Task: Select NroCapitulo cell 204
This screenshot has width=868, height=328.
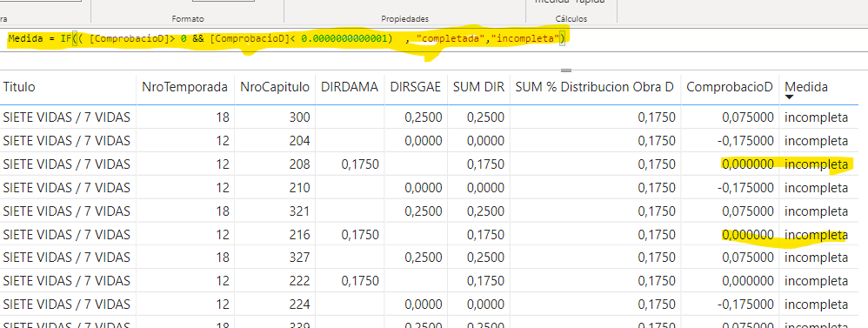Action: point(299,141)
